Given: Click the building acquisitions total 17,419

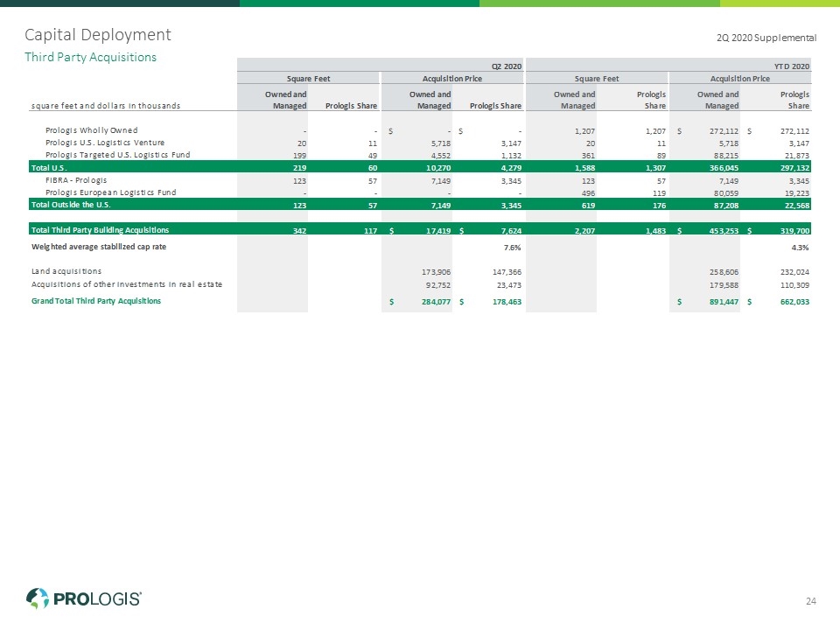Looking at the screenshot, I should click(x=438, y=231).
